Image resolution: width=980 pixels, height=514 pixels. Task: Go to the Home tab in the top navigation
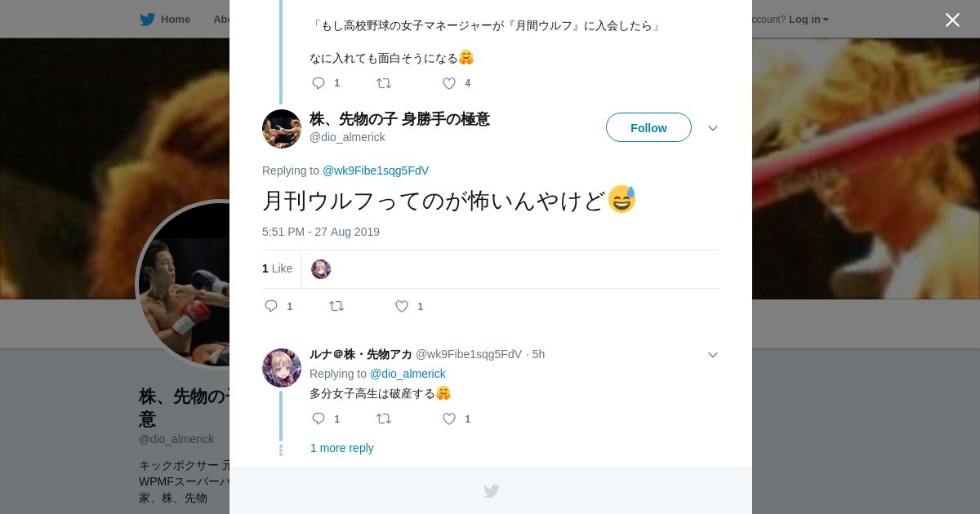(x=165, y=19)
